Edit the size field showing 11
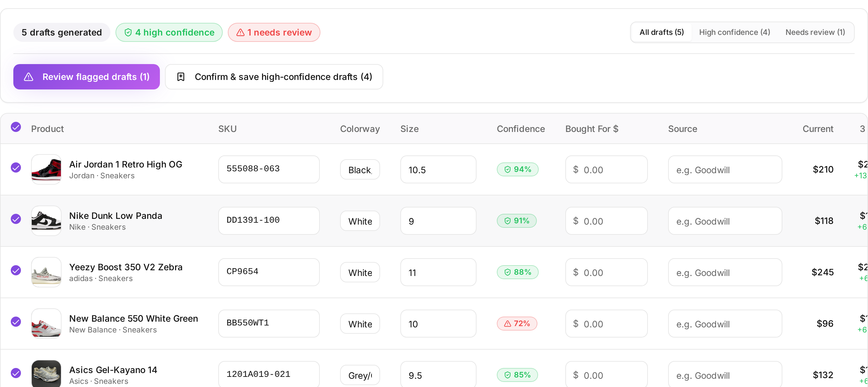This screenshot has height=387, width=868. (x=438, y=272)
